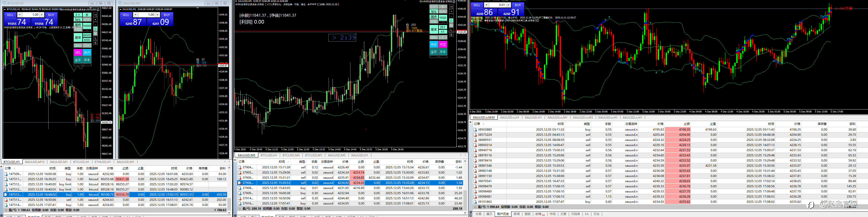
Task: Click the magenta 开空 open-short button
Action: tap(443, 44)
